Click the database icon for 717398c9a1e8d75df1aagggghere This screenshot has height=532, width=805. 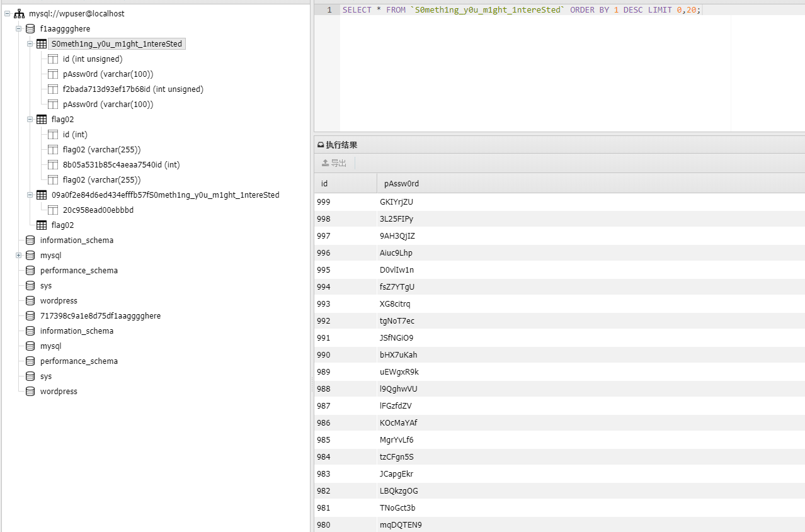30,315
